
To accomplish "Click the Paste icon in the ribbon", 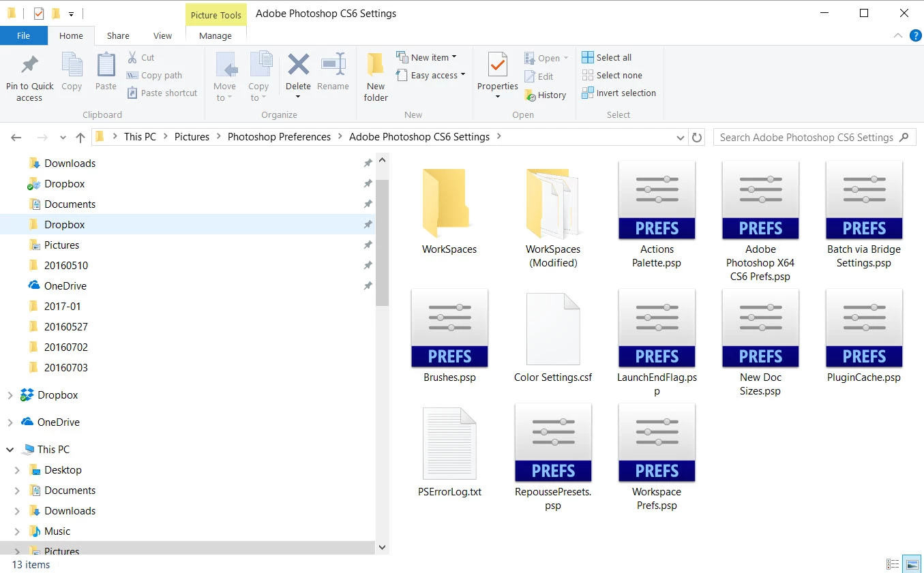I will tap(106, 65).
